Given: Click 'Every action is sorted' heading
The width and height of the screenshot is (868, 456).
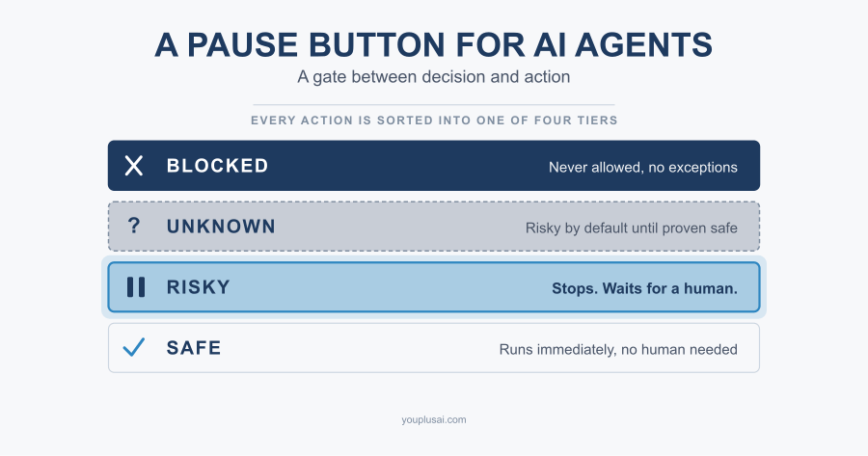Looking at the screenshot, I should click(x=434, y=121).
